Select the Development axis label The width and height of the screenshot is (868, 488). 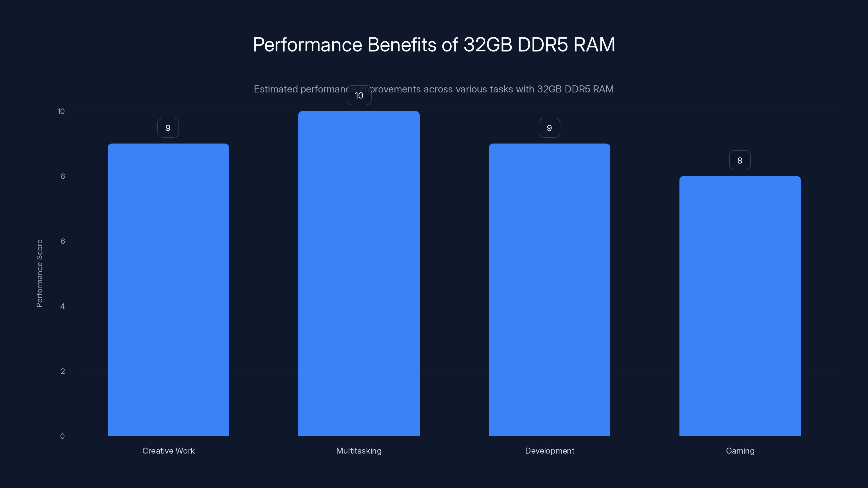[549, 451]
